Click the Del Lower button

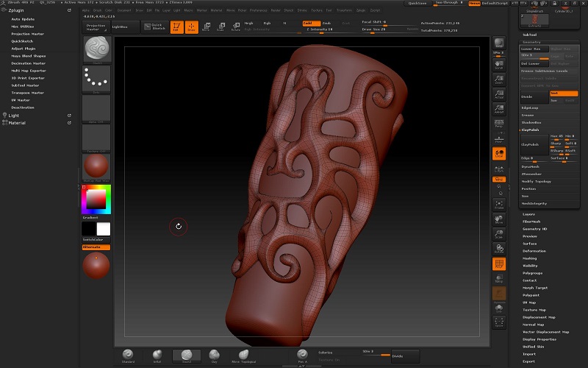(x=534, y=63)
